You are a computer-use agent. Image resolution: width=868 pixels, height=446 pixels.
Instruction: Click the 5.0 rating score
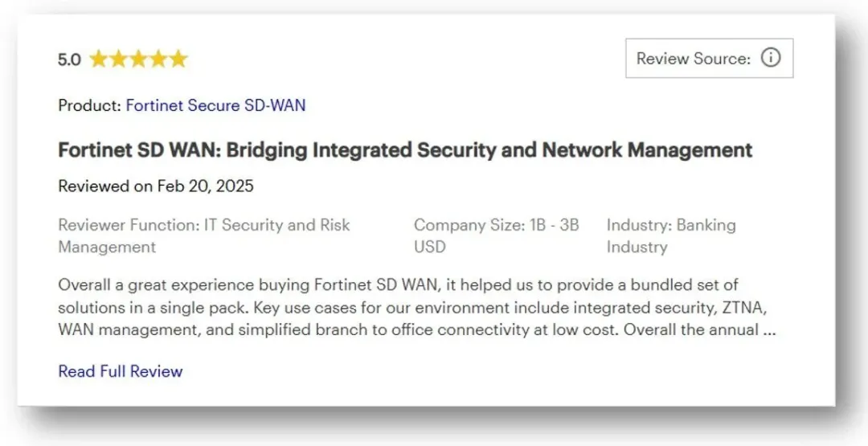pyautogui.click(x=69, y=59)
